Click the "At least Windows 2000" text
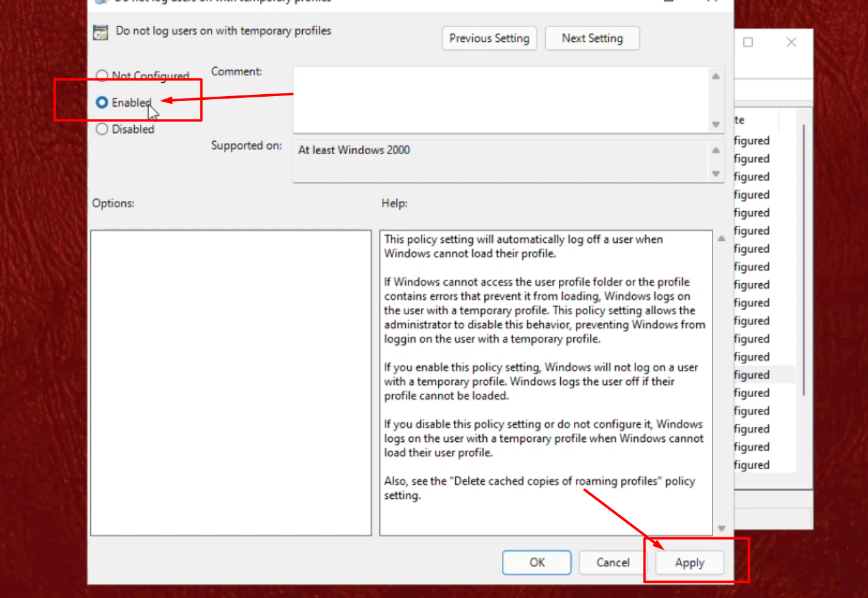Image resolution: width=868 pixels, height=598 pixels. [354, 150]
